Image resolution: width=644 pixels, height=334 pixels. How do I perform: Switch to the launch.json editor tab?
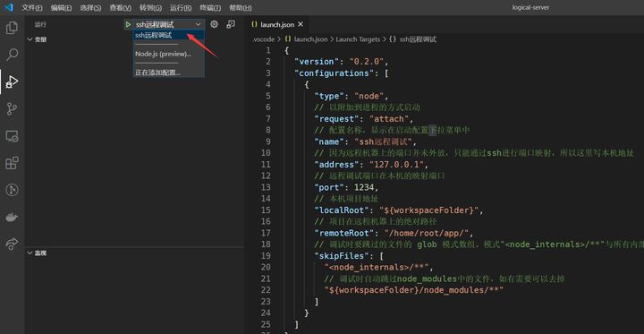277,25
